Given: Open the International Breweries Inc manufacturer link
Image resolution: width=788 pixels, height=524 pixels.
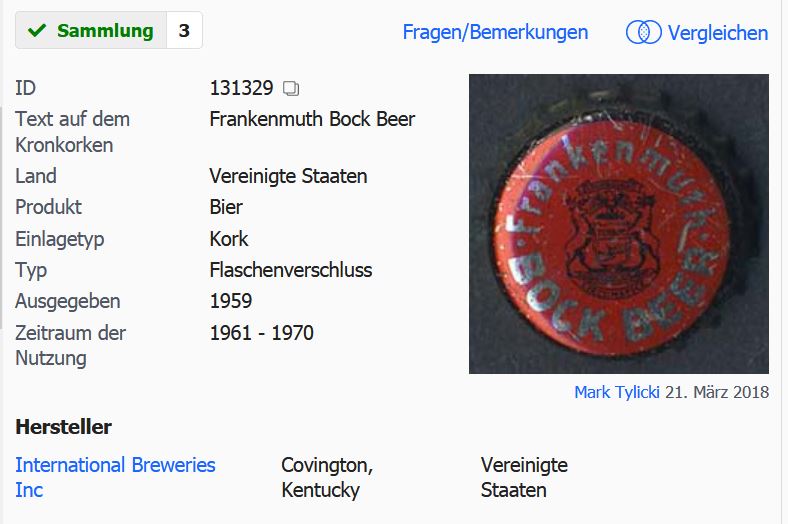Looking at the screenshot, I should tap(115, 477).
